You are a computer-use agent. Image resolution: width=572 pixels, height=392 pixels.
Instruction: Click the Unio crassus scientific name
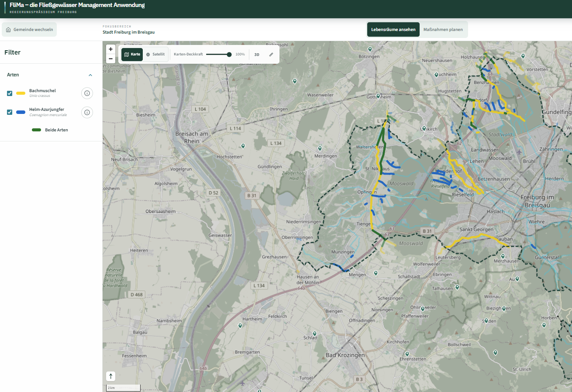point(40,96)
